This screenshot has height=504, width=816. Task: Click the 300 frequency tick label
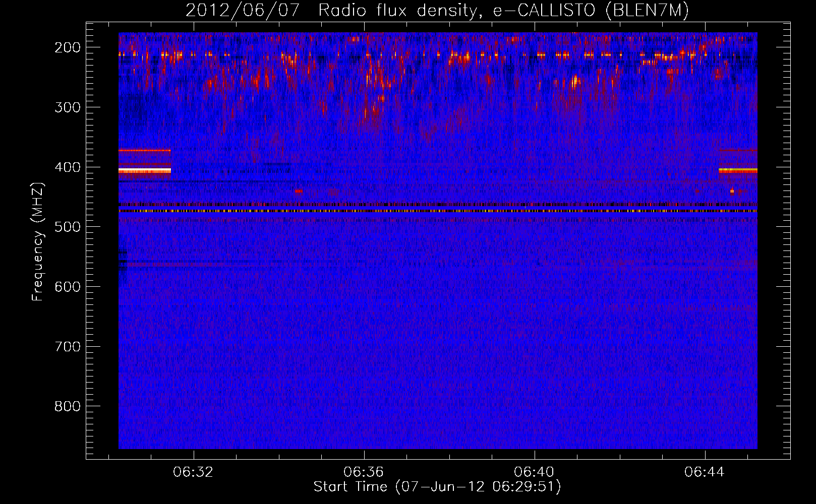(x=68, y=107)
